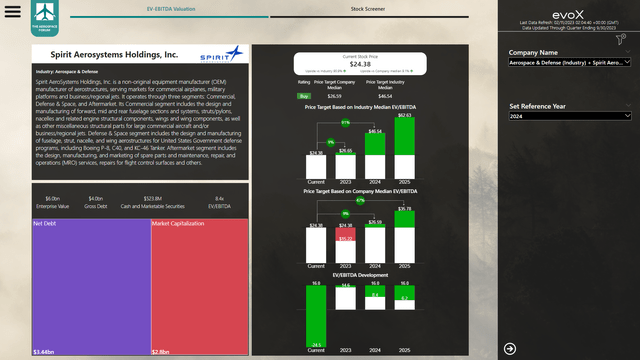Click the $26.59 Price Target Company Median value

[x=334, y=96]
